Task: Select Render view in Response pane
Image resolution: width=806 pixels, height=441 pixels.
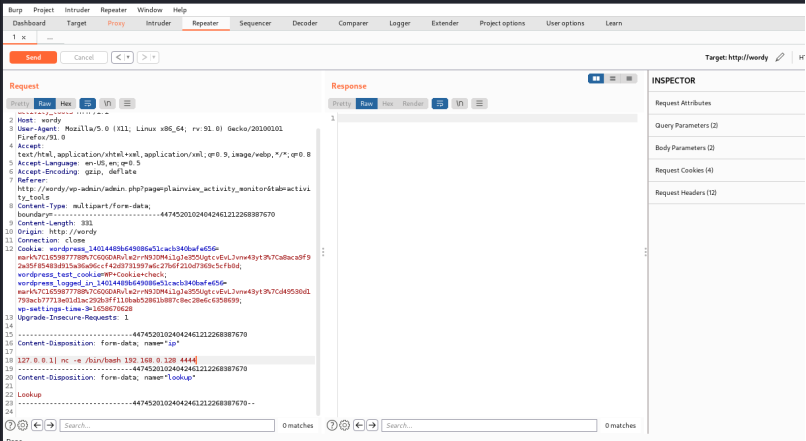Action: click(413, 103)
